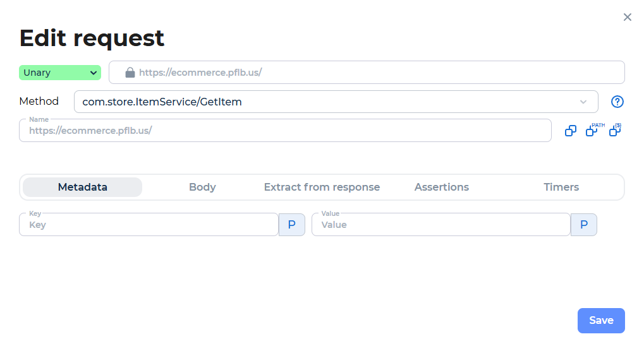The image size is (644, 351).
Task: Switch to Extract from response tab
Action: click(x=322, y=187)
